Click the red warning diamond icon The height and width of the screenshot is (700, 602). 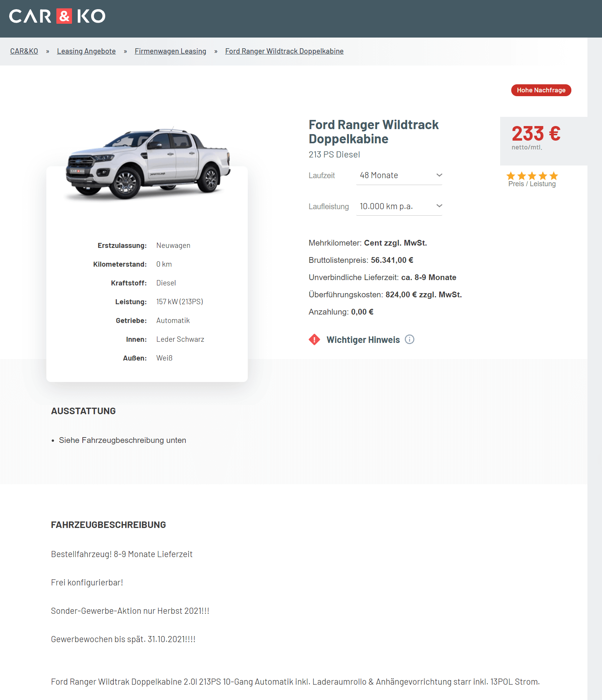click(x=314, y=339)
